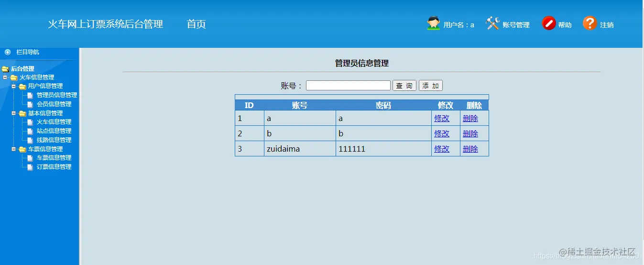Open 线路信息管理 in the sidebar tree
This screenshot has height=265, width=644.
54,140
